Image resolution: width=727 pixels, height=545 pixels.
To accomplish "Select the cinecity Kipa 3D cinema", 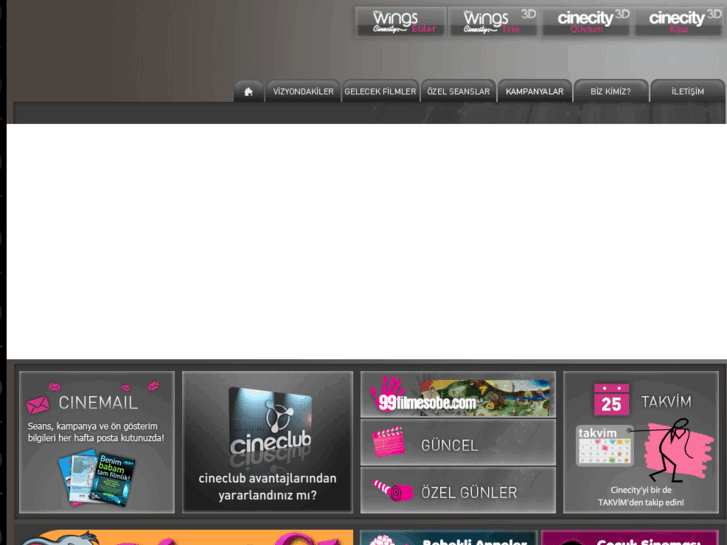I will click(x=679, y=22).
